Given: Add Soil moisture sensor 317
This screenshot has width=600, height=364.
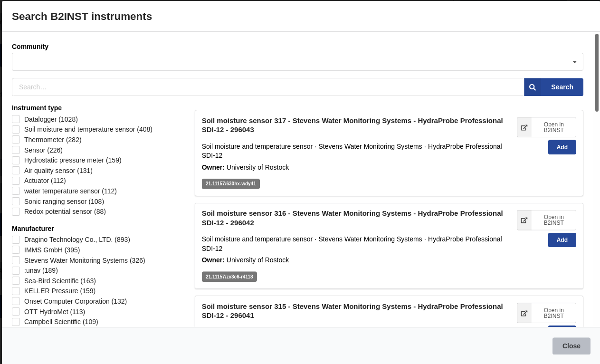Looking at the screenshot, I should coord(562,147).
